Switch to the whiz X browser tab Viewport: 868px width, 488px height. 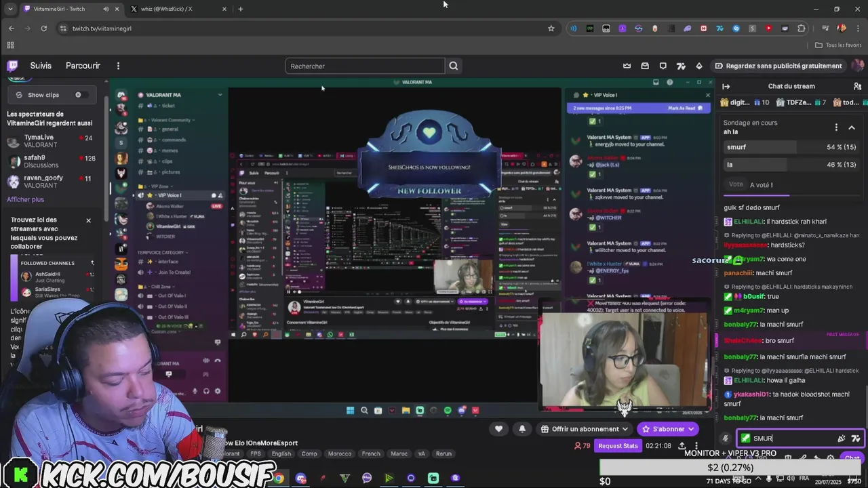178,9
